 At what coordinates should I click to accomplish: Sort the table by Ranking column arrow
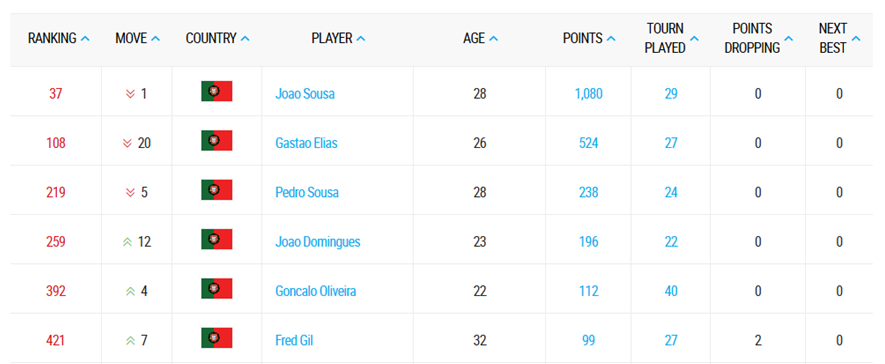pyautogui.click(x=85, y=38)
